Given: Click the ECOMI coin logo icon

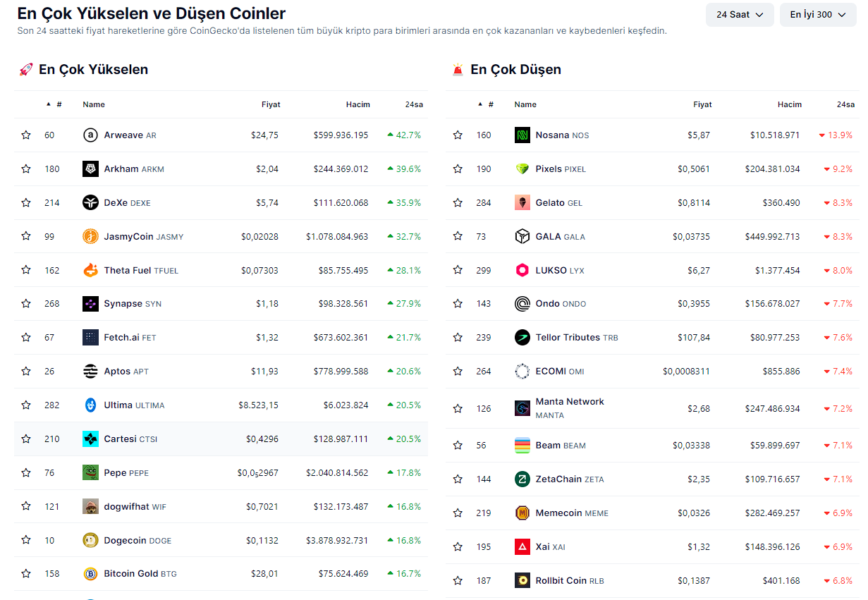Looking at the screenshot, I should coord(522,371).
